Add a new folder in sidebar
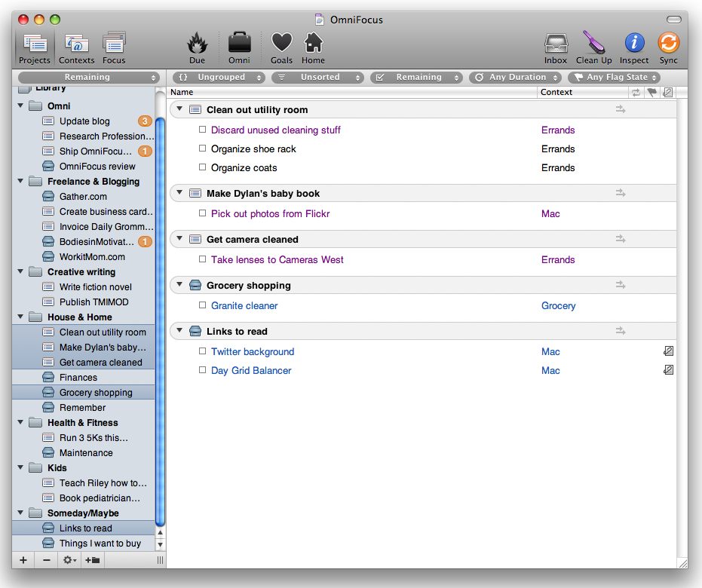The width and height of the screenshot is (702, 588). click(93, 560)
